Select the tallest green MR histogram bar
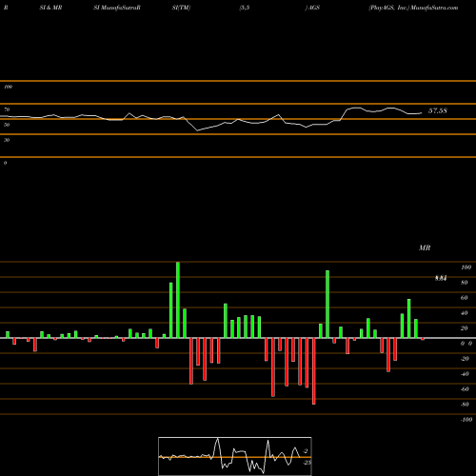 [178, 300]
